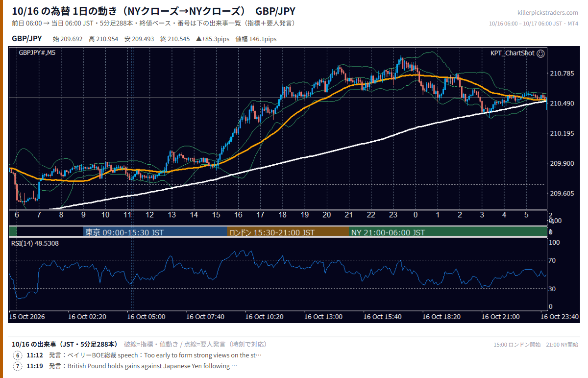Click the RSI 70 level label
Viewport: 588px width, 378px height.
(552, 260)
